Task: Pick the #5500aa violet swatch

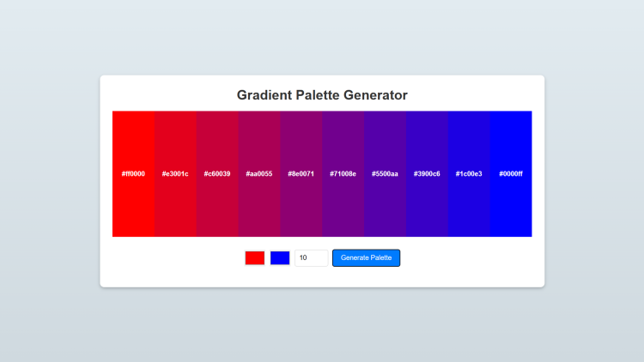Action: tap(386, 173)
